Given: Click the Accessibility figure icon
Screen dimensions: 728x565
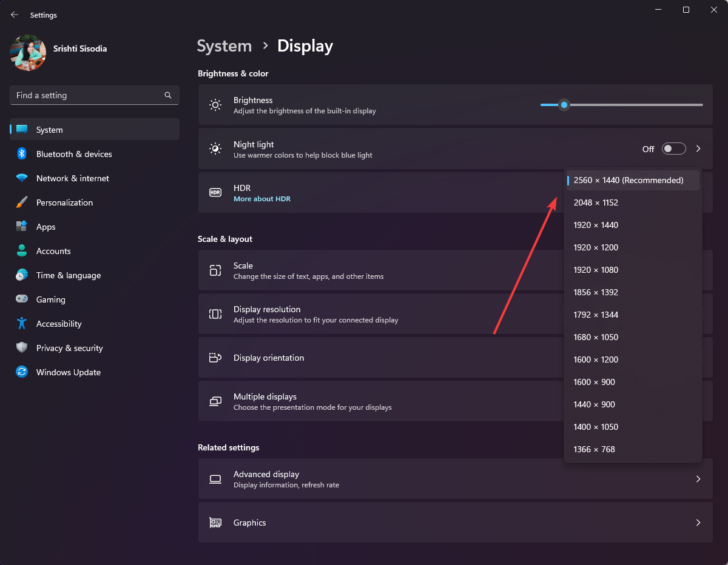Looking at the screenshot, I should click(22, 324).
